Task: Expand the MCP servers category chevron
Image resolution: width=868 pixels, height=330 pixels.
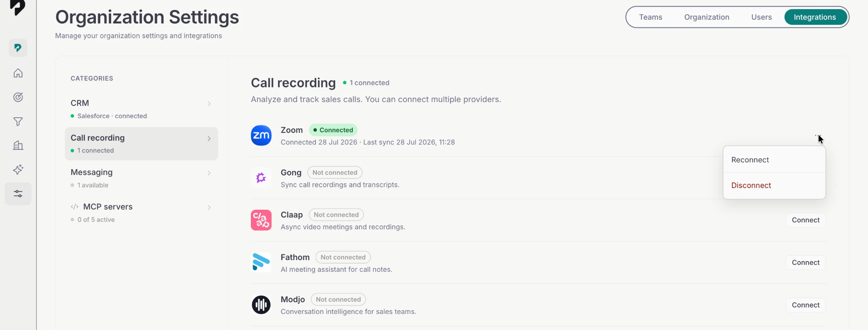Action: click(x=209, y=208)
